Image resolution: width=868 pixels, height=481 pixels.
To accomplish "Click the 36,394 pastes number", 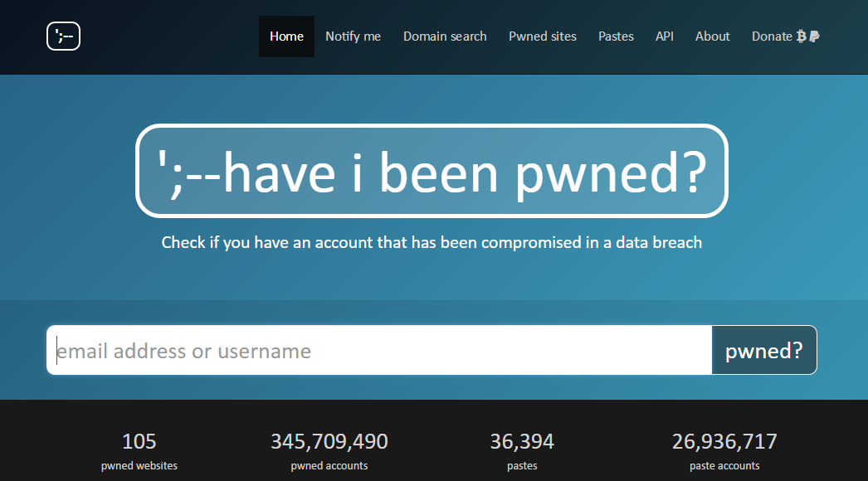I will (522, 442).
